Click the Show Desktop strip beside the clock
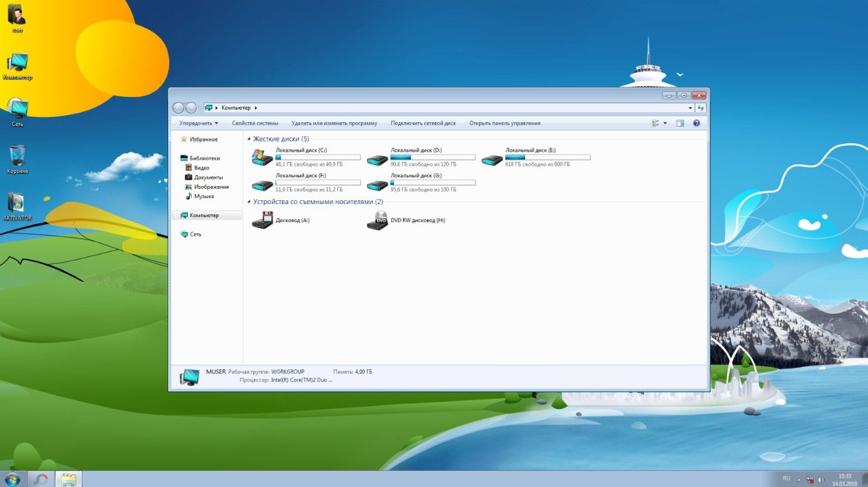 point(864,479)
